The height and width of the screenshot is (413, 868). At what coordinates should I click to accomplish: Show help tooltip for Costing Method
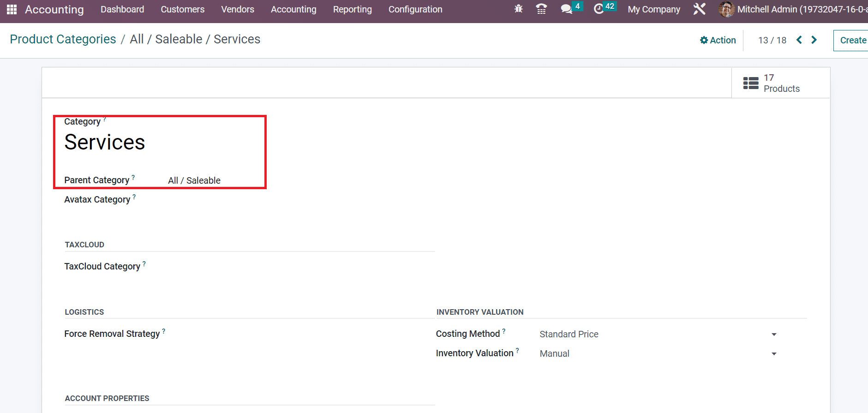504,331
